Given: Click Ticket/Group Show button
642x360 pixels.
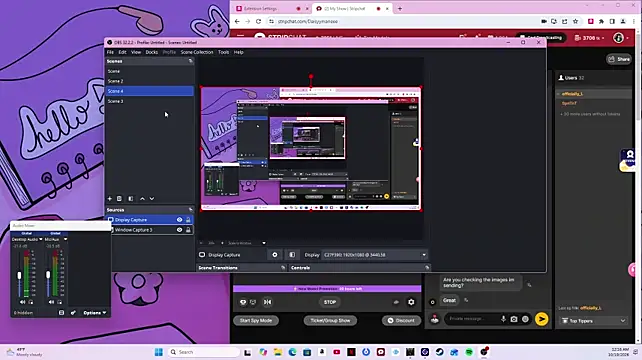Looking at the screenshot, I should [x=330, y=321].
